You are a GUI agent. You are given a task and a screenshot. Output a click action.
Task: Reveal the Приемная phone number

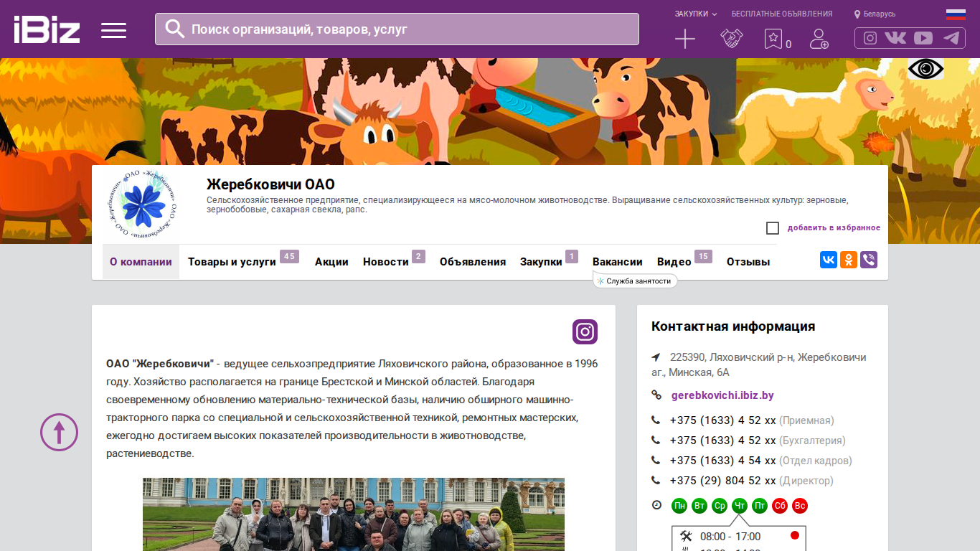coord(723,420)
